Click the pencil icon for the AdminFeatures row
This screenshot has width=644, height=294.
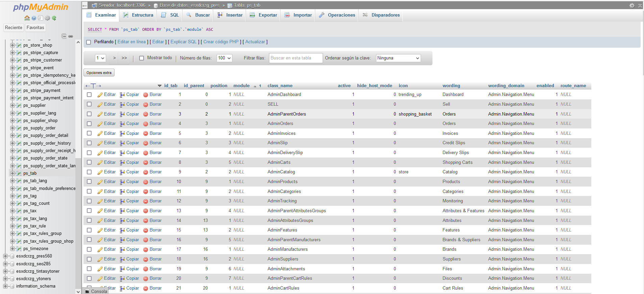[100, 230]
